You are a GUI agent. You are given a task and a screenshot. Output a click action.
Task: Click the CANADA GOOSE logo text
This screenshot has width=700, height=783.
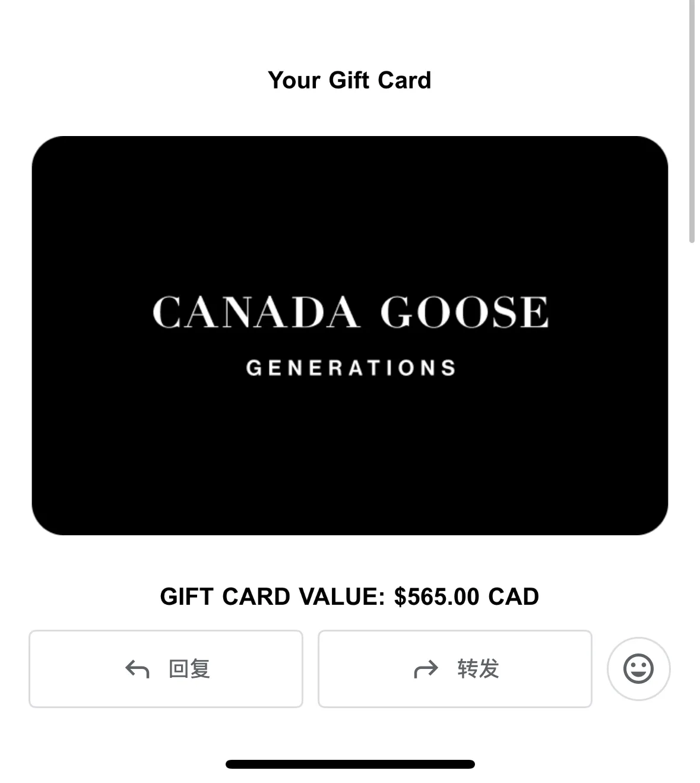pyautogui.click(x=350, y=312)
